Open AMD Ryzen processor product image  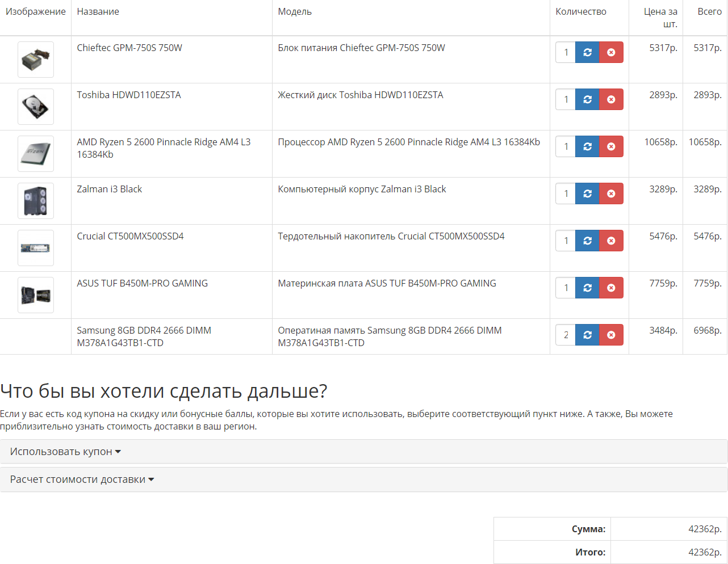[36, 154]
